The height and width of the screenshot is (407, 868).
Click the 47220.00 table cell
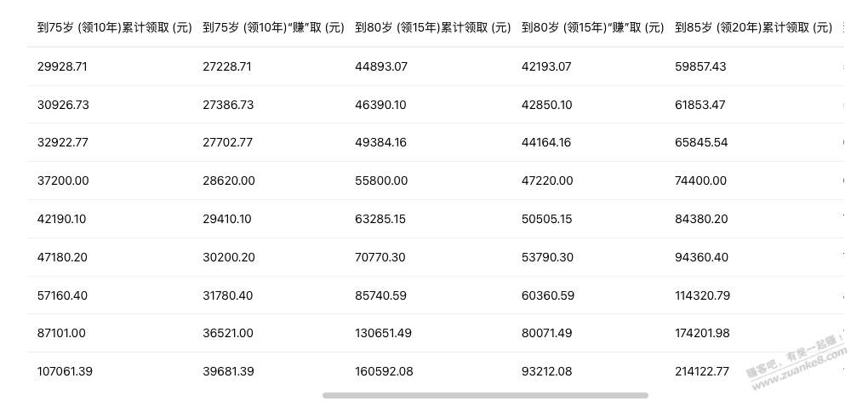pos(547,181)
